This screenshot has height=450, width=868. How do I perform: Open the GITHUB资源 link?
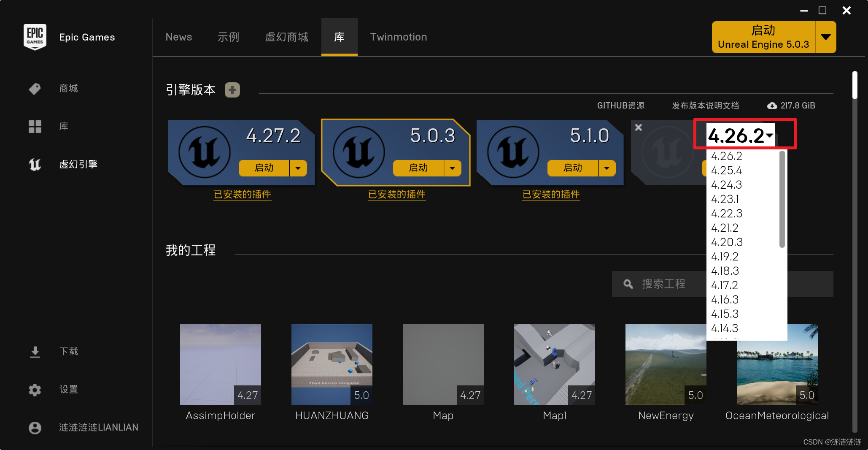tap(621, 106)
